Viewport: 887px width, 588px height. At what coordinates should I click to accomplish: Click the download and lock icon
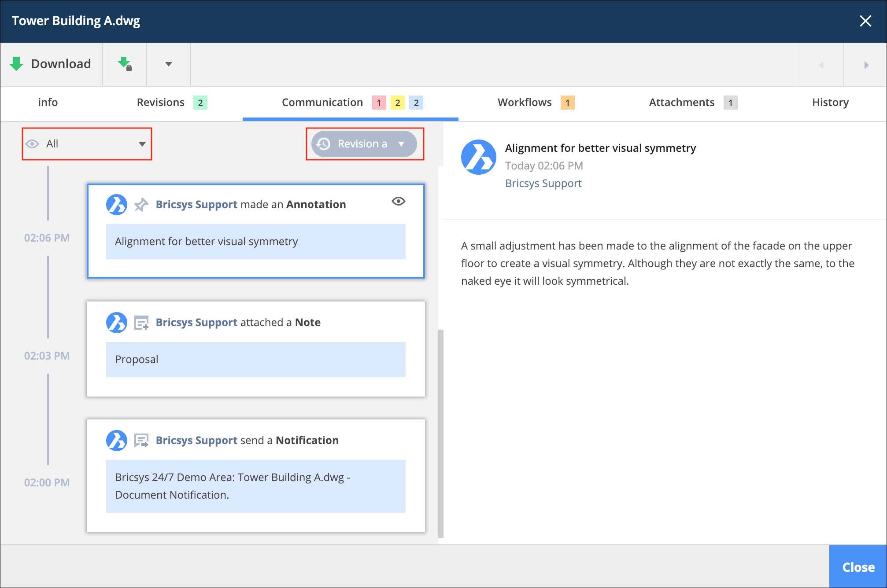[125, 64]
